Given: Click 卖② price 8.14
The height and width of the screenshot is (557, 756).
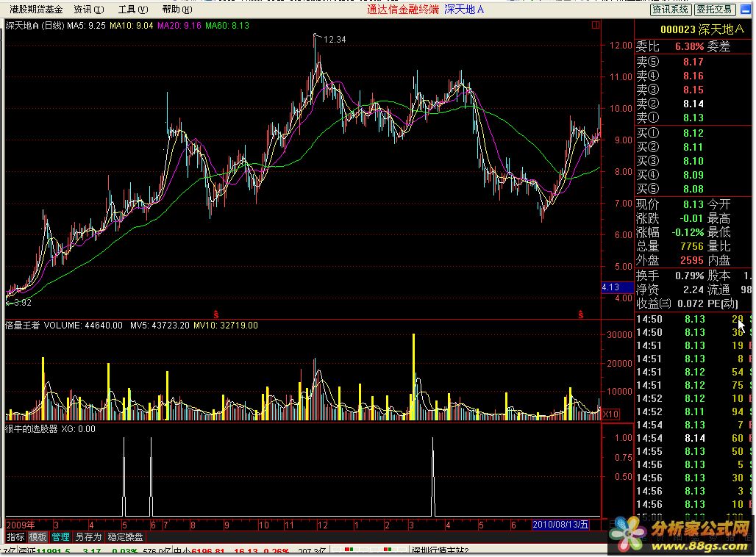Looking at the screenshot, I should tap(693, 104).
